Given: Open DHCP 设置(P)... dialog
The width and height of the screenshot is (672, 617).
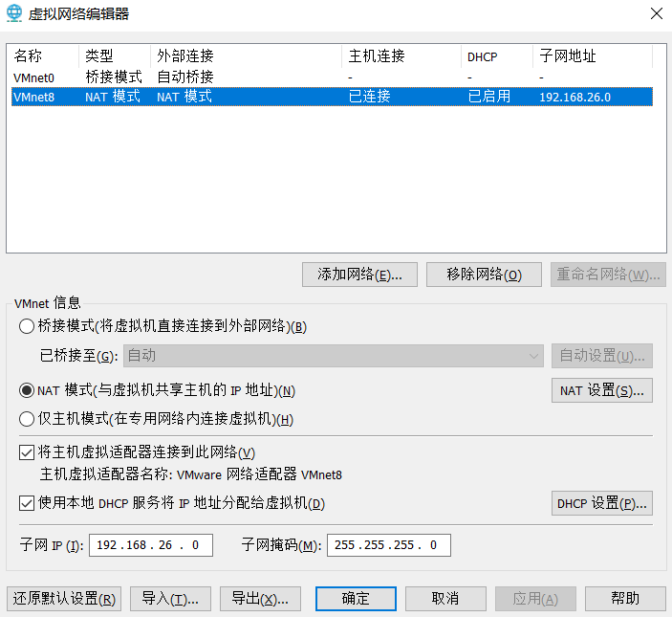Looking at the screenshot, I should tap(601, 503).
